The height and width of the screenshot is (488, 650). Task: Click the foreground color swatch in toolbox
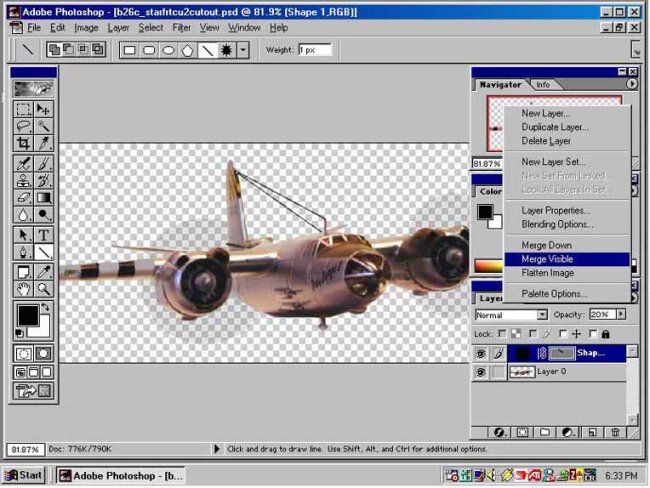[x=28, y=318]
